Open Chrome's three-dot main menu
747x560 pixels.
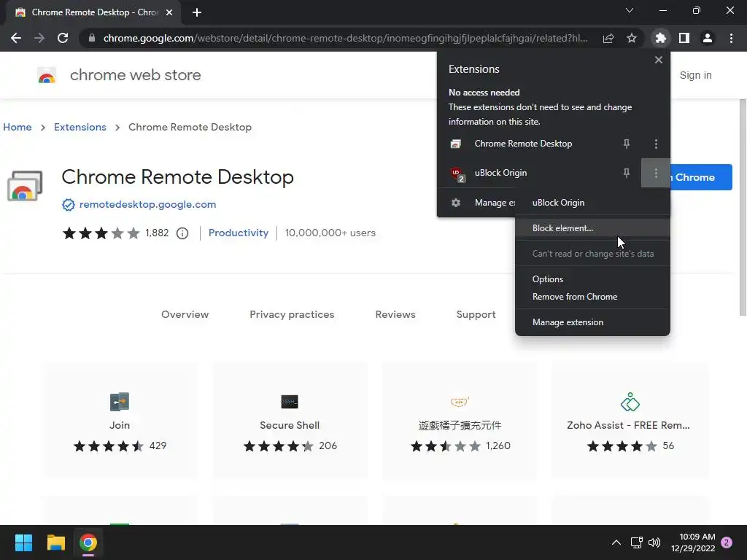731,38
